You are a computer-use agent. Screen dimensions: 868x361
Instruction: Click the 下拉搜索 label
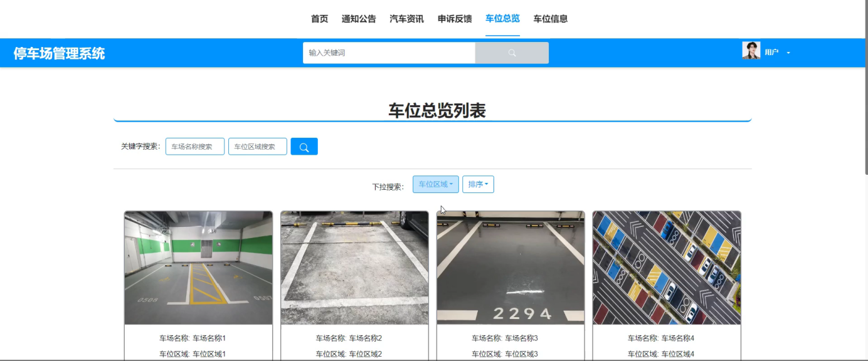pos(388,187)
